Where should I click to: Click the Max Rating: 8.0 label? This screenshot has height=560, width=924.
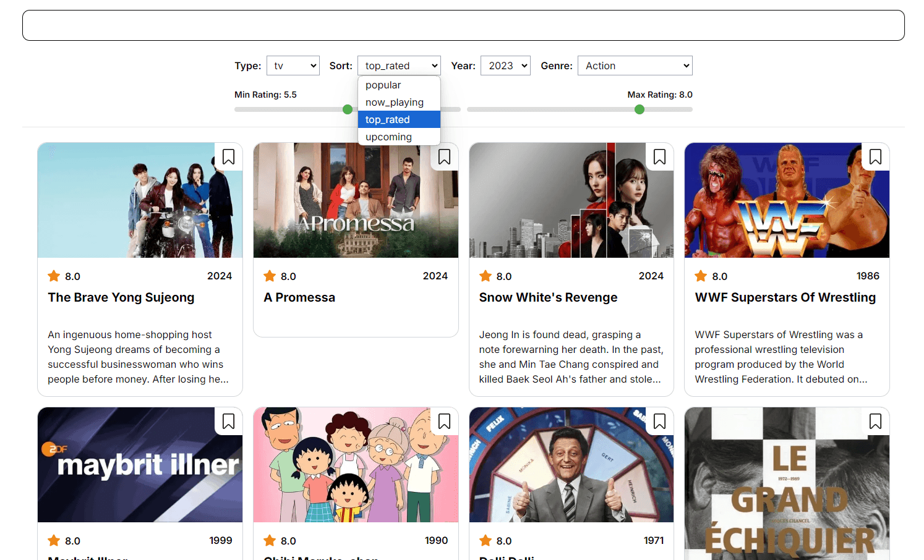tap(660, 95)
